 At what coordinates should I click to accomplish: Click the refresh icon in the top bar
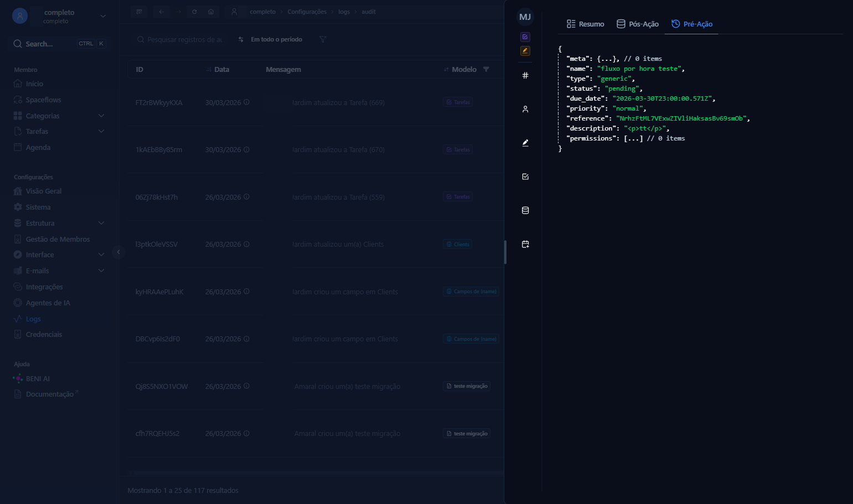point(194,12)
